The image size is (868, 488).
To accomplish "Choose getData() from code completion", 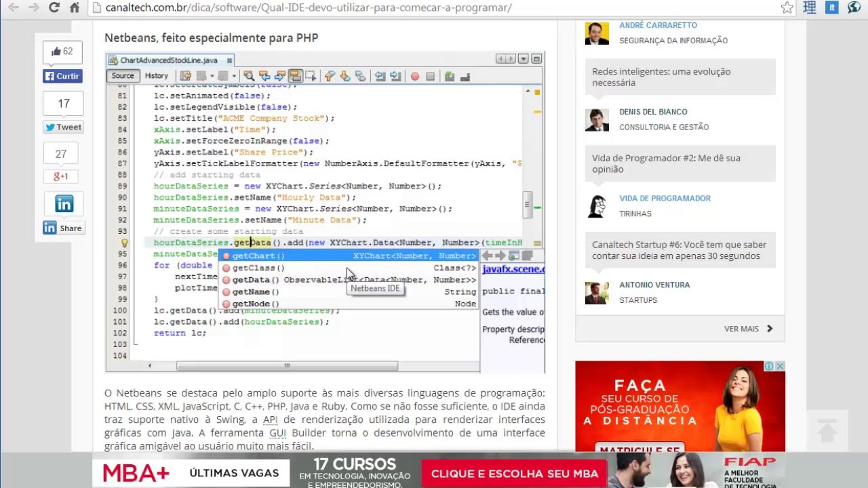I will point(349,280).
